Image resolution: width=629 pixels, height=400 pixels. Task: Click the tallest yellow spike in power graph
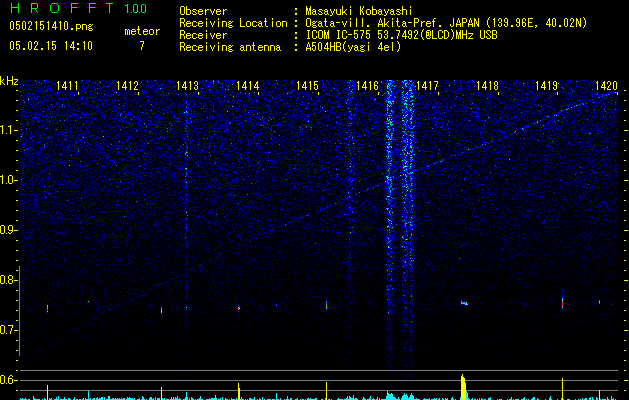pos(463,387)
